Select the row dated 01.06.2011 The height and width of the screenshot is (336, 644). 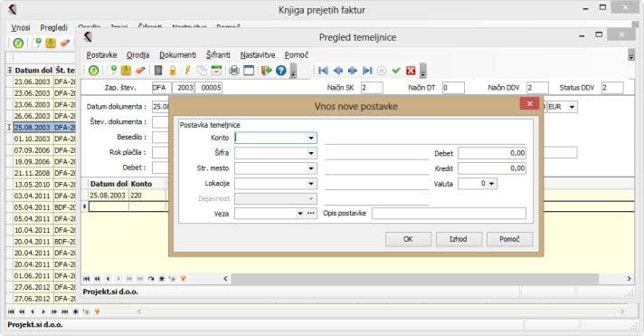tap(44, 275)
